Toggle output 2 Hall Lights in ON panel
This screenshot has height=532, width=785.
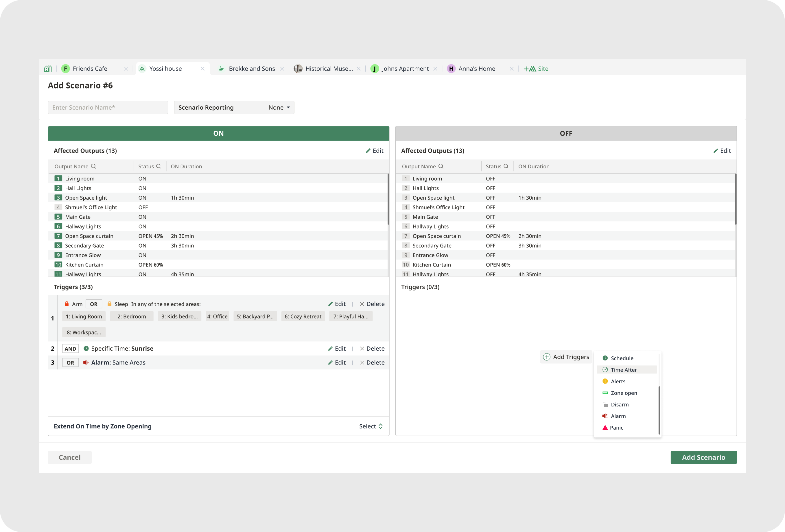click(x=58, y=188)
